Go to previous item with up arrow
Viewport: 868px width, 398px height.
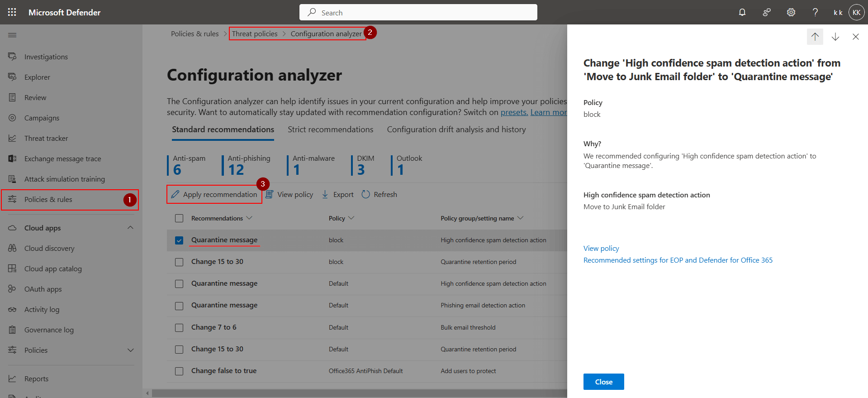pyautogui.click(x=815, y=37)
